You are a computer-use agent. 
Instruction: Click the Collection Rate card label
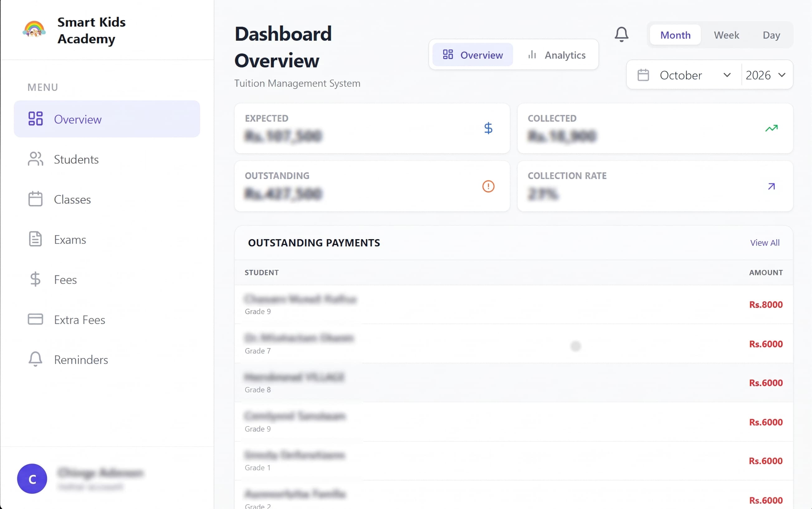(x=567, y=175)
